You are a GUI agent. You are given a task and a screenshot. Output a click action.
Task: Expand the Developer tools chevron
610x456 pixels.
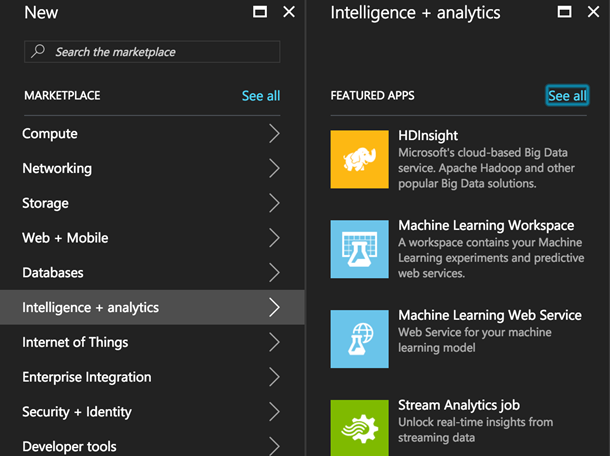tap(274, 446)
